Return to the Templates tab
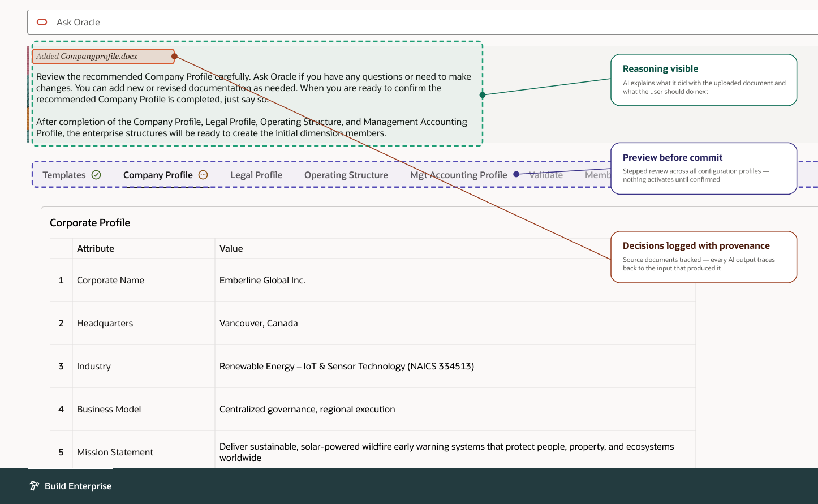818x504 pixels. (64, 174)
